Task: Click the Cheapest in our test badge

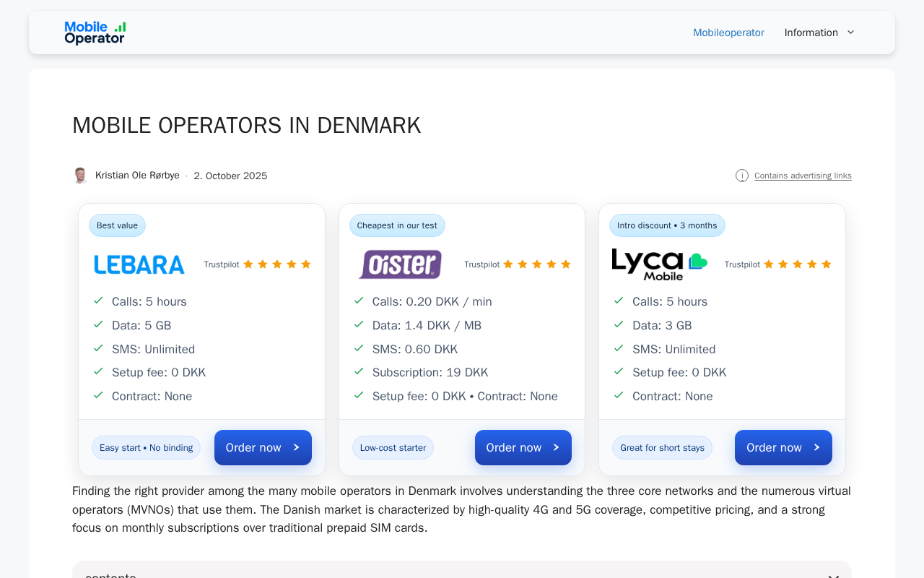Action: tap(397, 225)
